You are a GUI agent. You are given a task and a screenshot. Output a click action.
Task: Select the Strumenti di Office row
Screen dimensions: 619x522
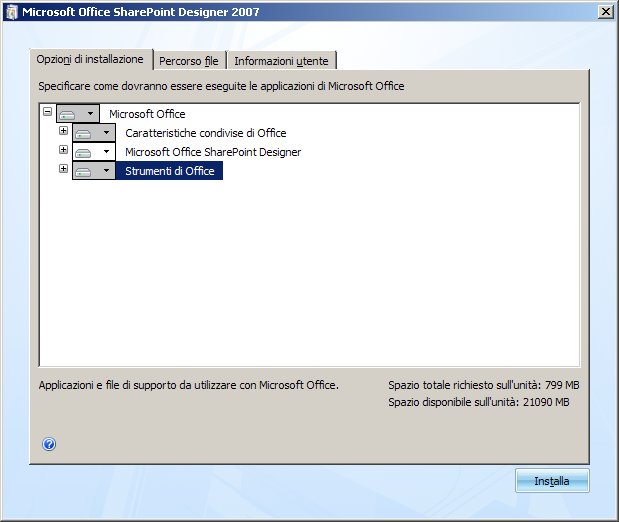(x=170, y=171)
